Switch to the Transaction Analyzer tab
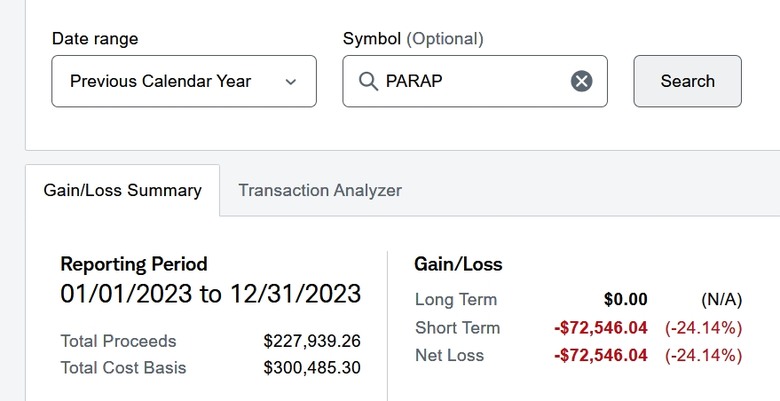 coord(320,190)
